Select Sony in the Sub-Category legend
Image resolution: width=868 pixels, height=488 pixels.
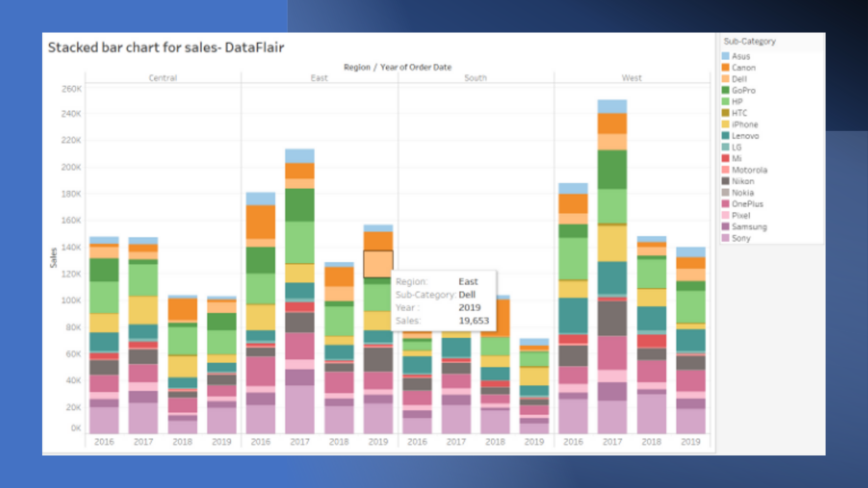(x=741, y=238)
